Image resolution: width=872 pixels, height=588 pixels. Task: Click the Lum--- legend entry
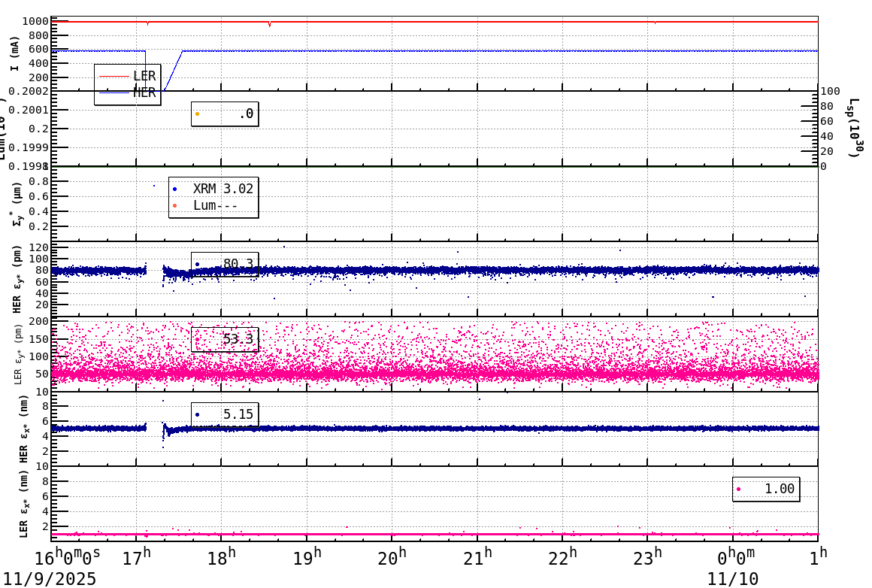pyautogui.click(x=206, y=205)
